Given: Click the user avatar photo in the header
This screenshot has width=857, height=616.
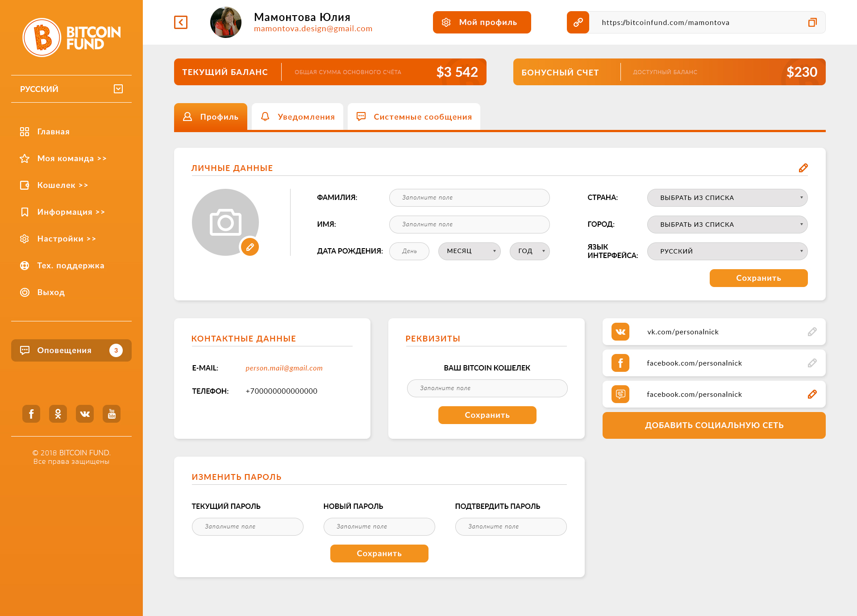Looking at the screenshot, I should click(x=226, y=22).
